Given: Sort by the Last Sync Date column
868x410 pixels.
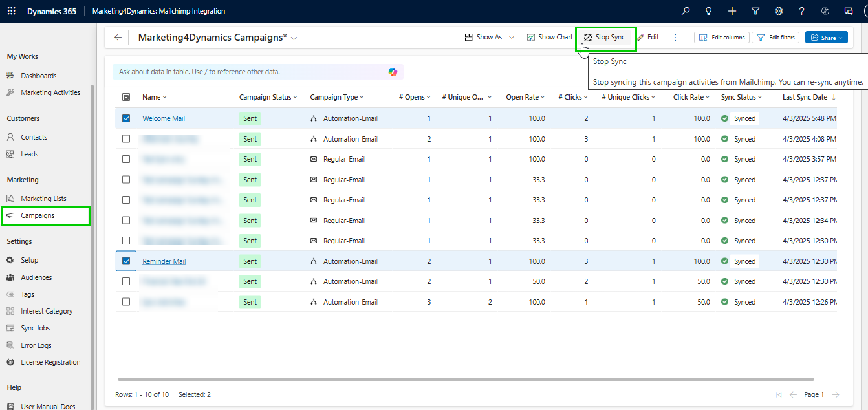Looking at the screenshot, I should coord(808,97).
